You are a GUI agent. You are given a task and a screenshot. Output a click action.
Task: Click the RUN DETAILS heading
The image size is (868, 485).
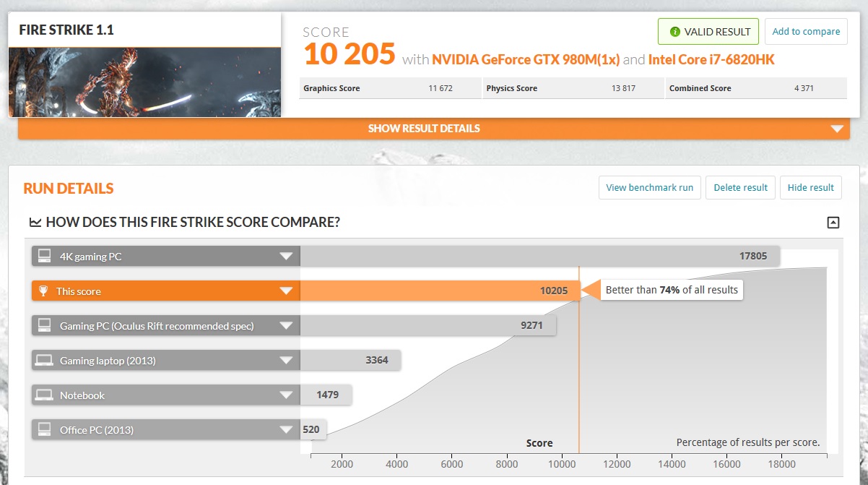69,189
